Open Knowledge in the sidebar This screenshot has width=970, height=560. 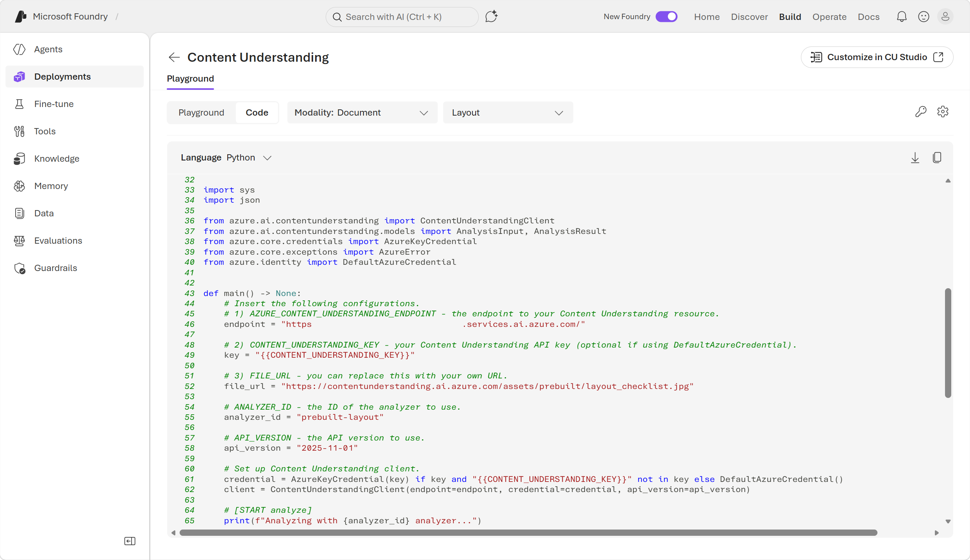coord(75,159)
